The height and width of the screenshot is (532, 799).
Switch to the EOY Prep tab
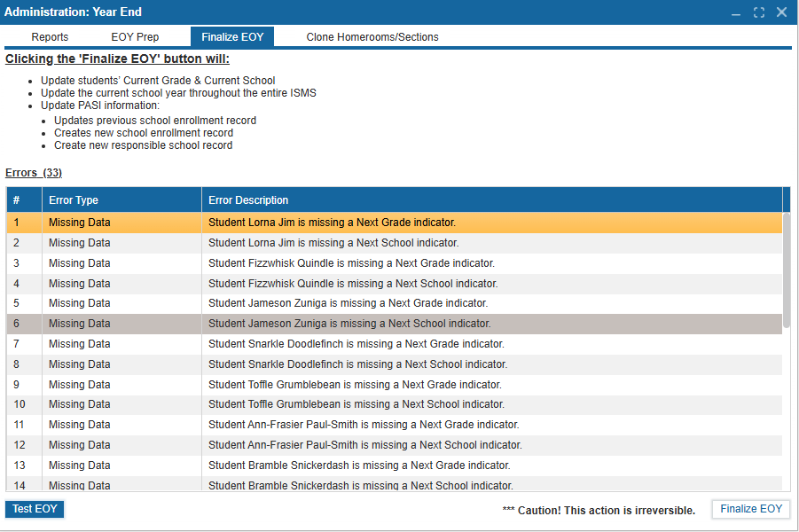[x=135, y=37]
